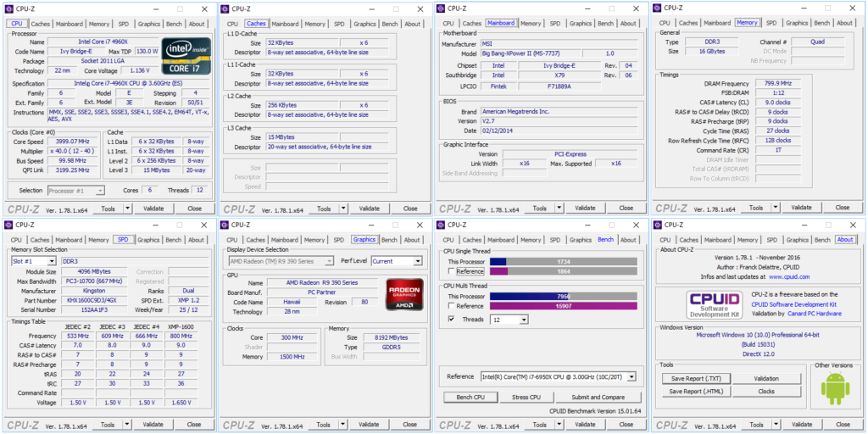The height and width of the screenshot is (434, 868).
Task: Click the green Android robot icon
Action: [835, 388]
